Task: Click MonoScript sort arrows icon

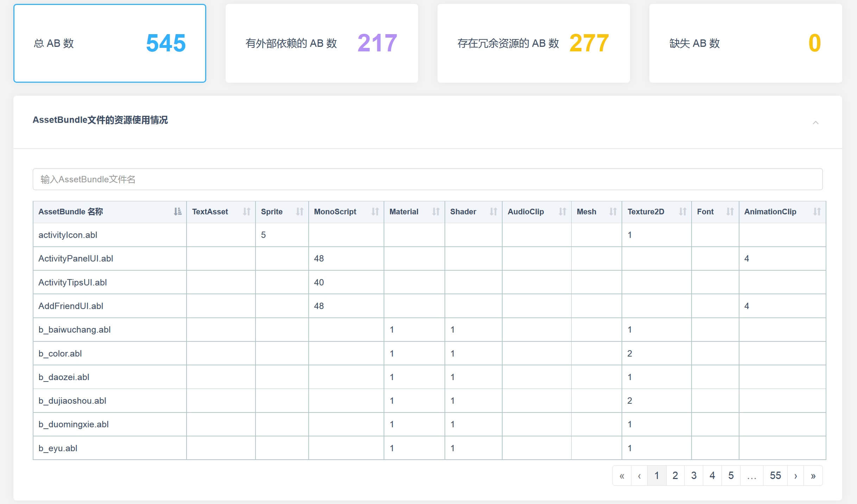Action: point(375,212)
